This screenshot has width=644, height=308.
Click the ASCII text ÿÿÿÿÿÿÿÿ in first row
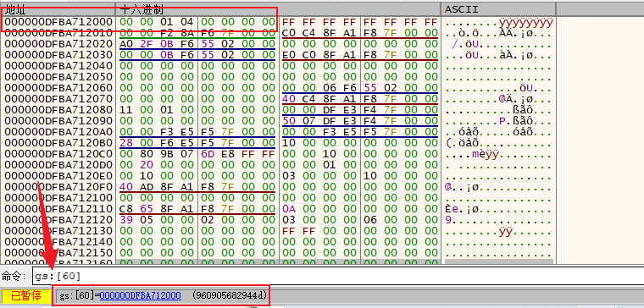click(x=525, y=22)
